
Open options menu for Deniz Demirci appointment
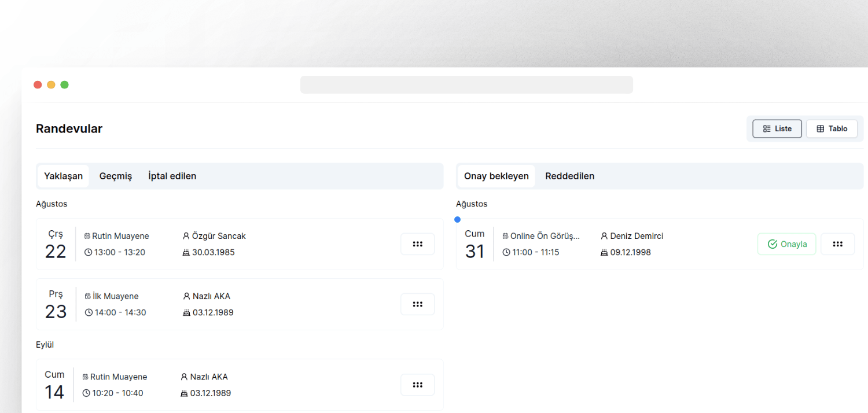click(837, 244)
